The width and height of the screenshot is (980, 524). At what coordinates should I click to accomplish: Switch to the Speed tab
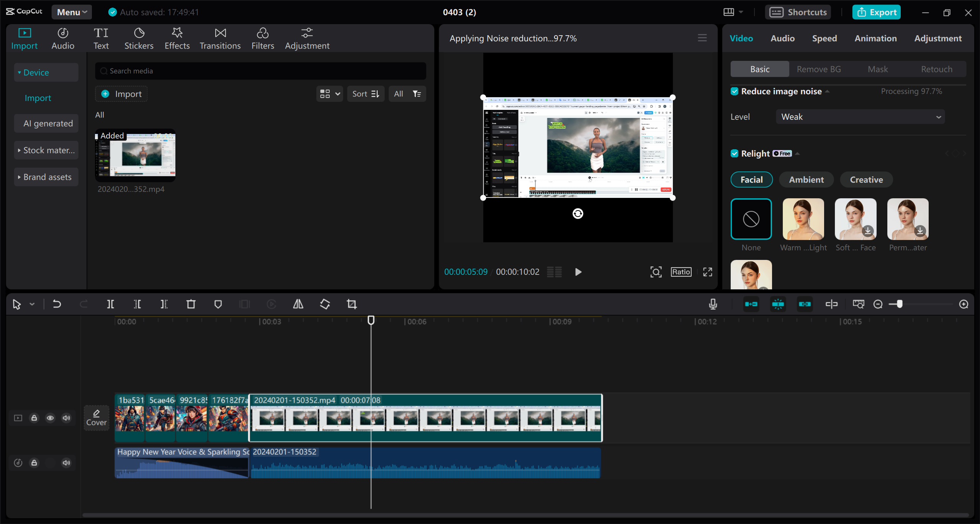pyautogui.click(x=824, y=38)
